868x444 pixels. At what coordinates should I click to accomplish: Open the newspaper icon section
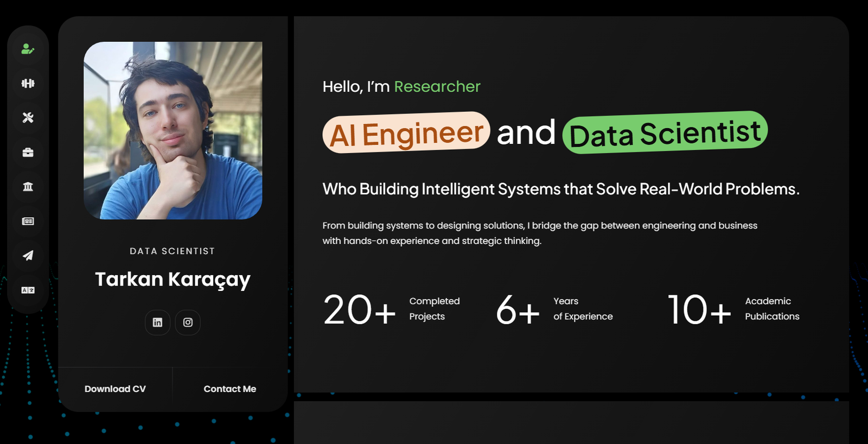pyautogui.click(x=28, y=221)
